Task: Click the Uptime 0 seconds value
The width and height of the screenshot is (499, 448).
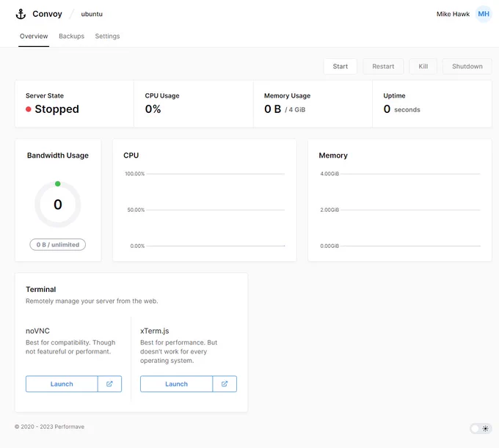Action: (x=401, y=109)
